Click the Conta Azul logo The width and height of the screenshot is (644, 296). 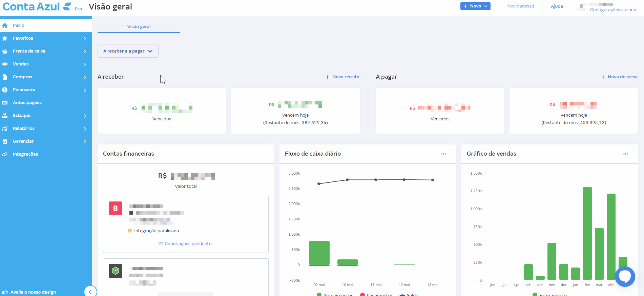point(37,6)
